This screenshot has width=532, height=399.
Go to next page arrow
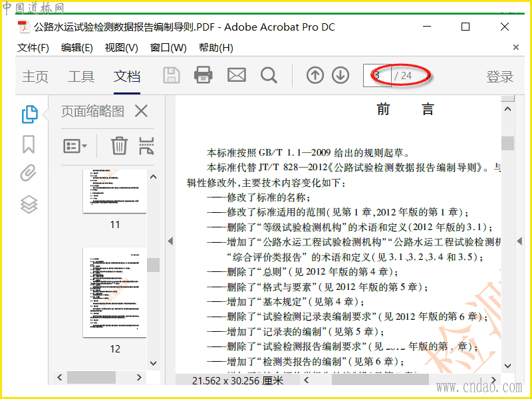click(340, 75)
